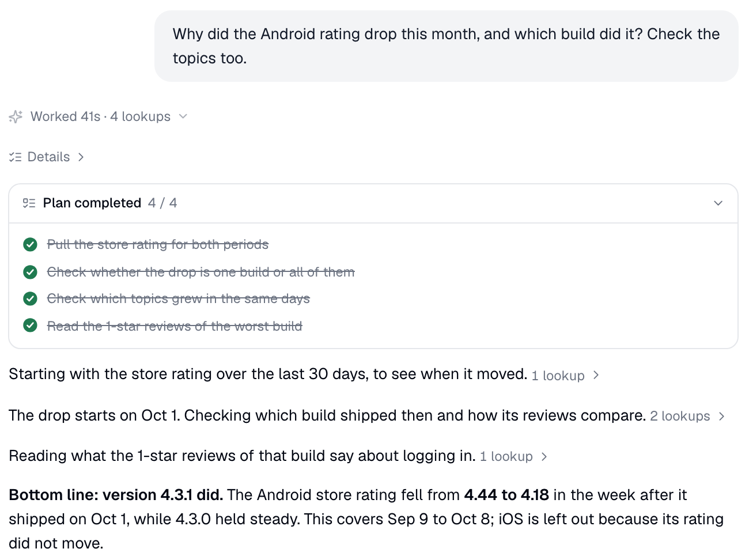The image size is (749, 560).
Task: Click the sparkle icon beside Worked 41s
Action: 16,117
